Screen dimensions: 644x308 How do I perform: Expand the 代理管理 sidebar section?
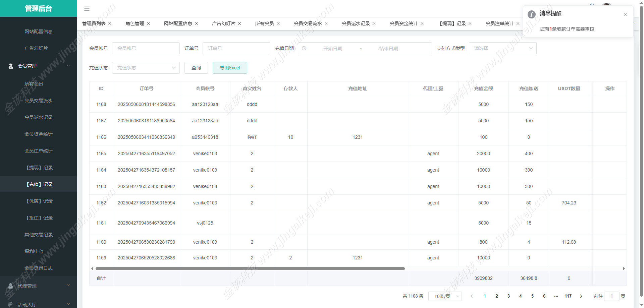pos(68,286)
